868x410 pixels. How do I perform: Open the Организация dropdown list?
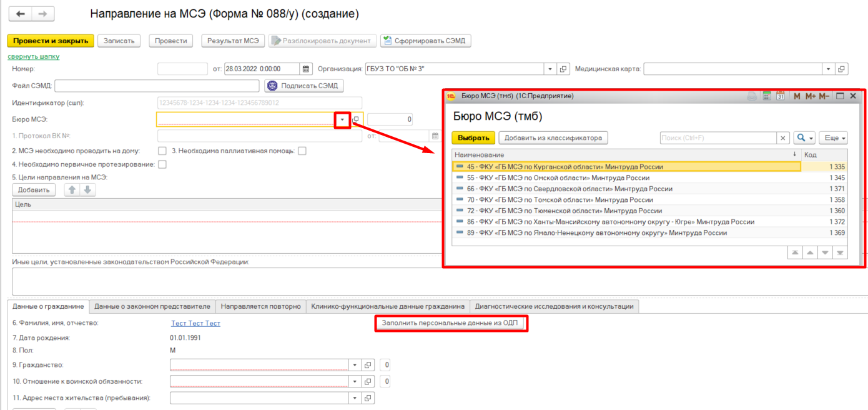(x=550, y=69)
